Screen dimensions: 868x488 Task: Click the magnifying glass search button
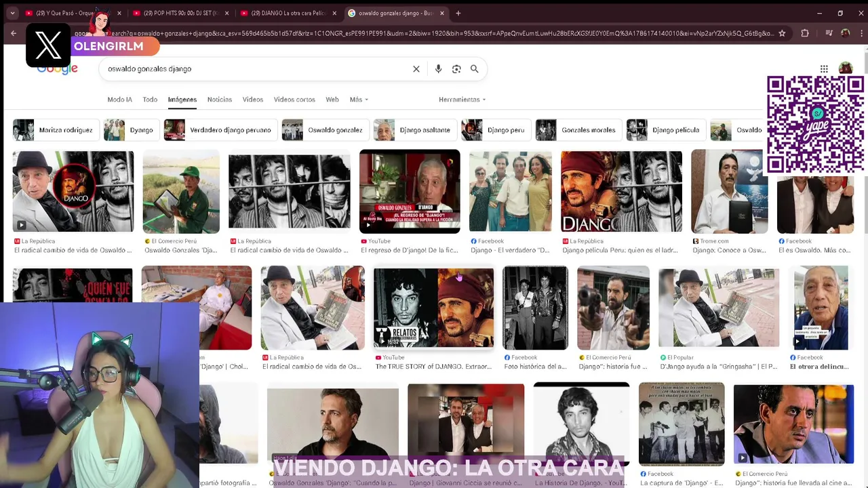[x=475, y=68]
